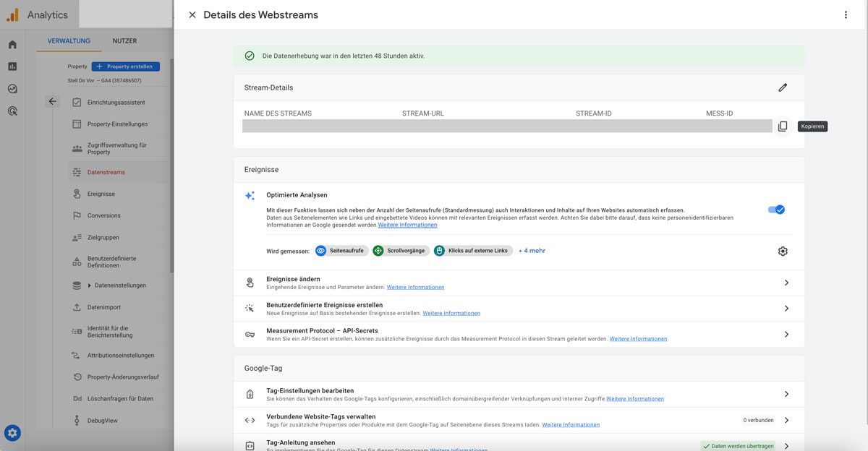Click the Zielgruppen people-list icon
868x451 pixels.
click(77, 237)
